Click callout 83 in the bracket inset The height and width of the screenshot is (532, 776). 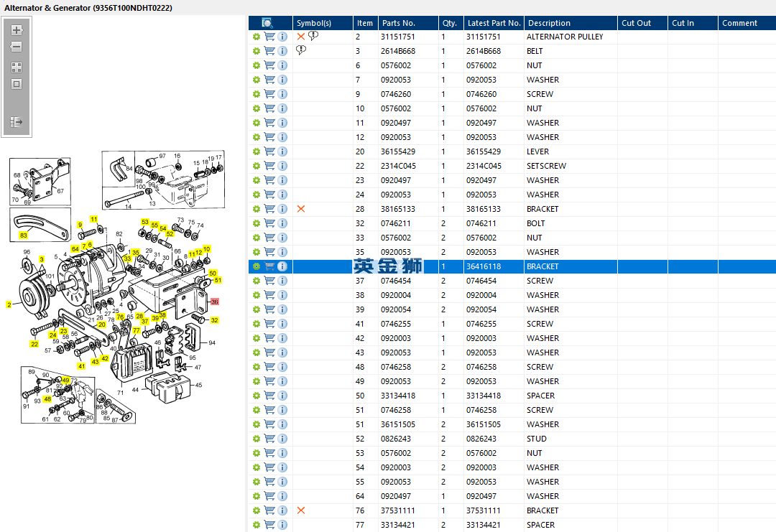click(x=23, y=235)
